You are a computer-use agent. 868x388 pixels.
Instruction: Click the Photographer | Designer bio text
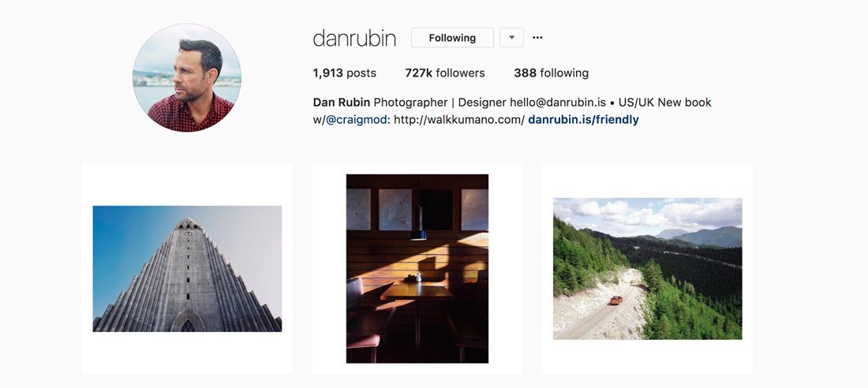(440, 103)
